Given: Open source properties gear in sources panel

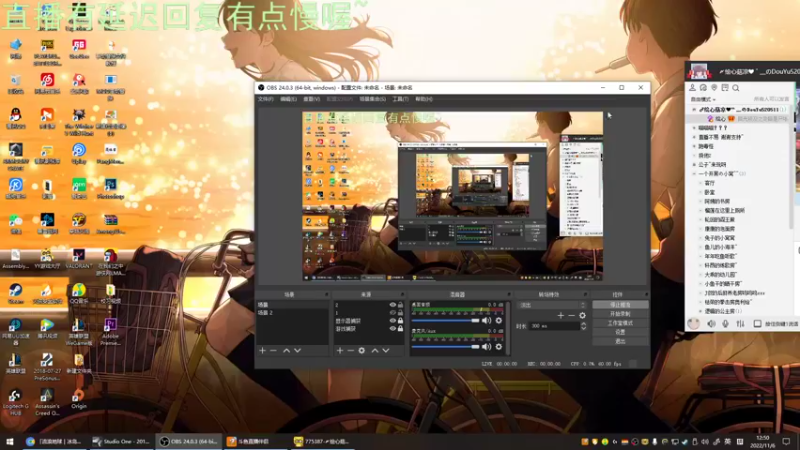Looking at the screenshot, I should [362, 351].
